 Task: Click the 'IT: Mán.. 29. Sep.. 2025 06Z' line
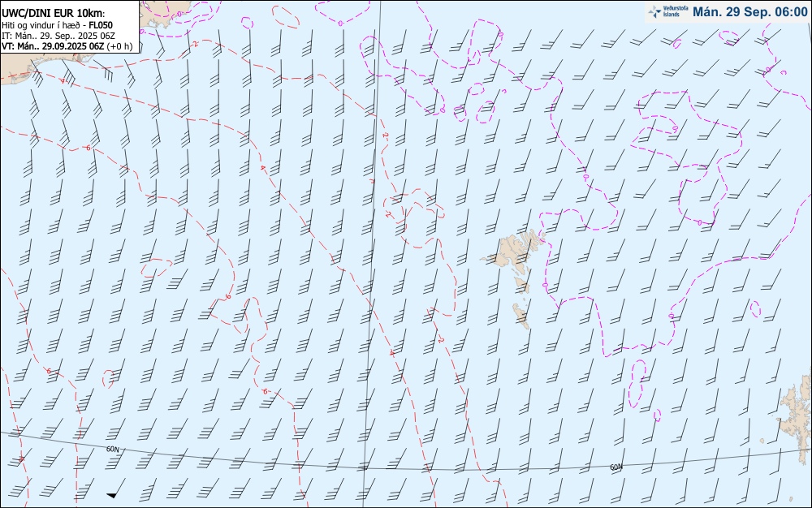point(58,36)
